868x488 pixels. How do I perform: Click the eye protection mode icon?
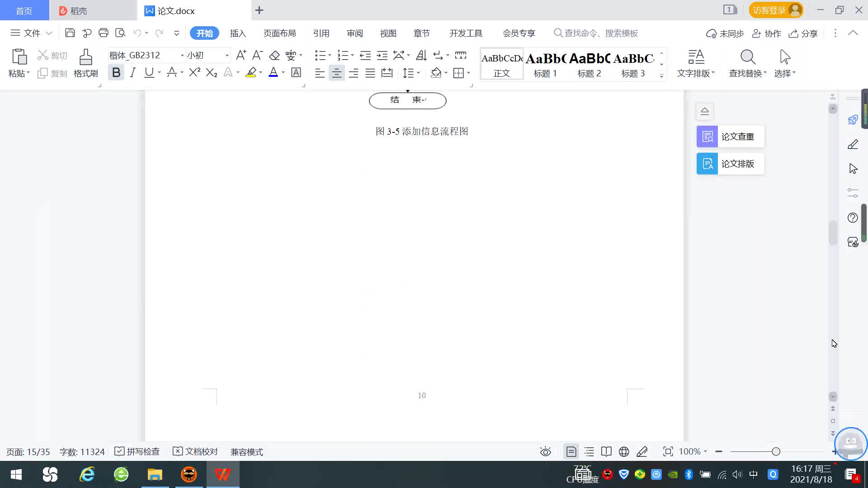pos(545,451)
